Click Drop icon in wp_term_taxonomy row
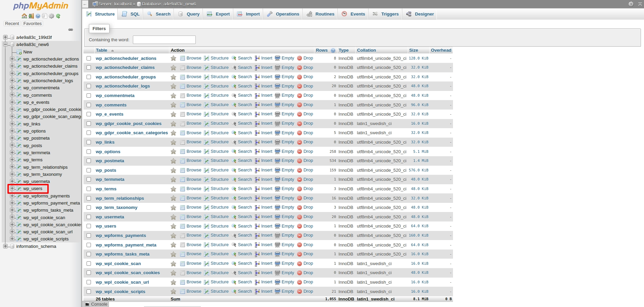This screenshot has width=644, height=307. pyautogui.click(x=299, y=207)
